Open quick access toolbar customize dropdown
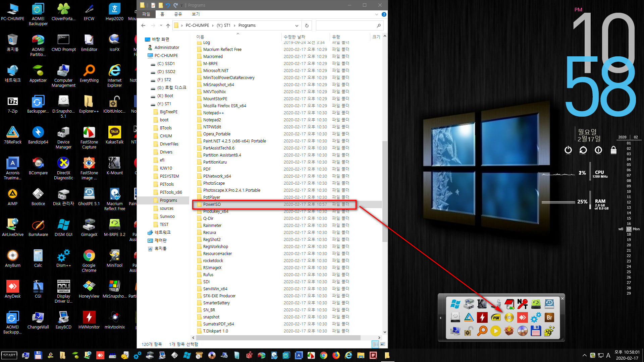 [x=181, y=5]
